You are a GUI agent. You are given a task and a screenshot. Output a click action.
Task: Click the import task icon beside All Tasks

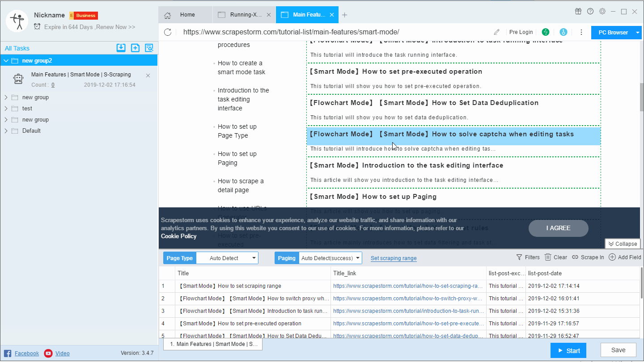(121, 48)
